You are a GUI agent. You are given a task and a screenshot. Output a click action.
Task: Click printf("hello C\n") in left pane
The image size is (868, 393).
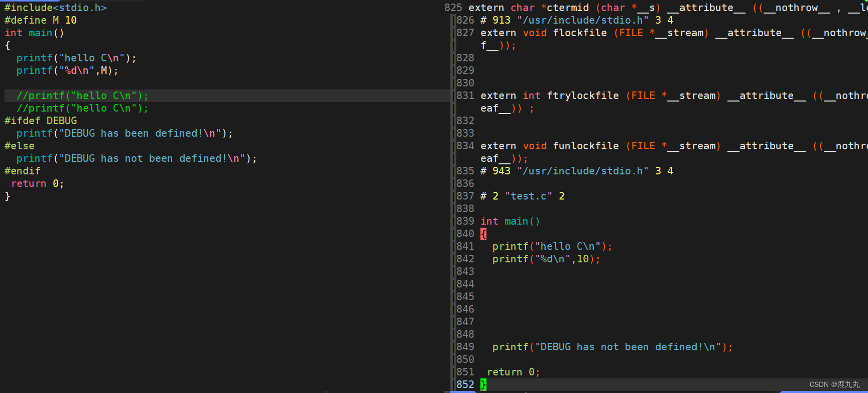tap(77, 58)
